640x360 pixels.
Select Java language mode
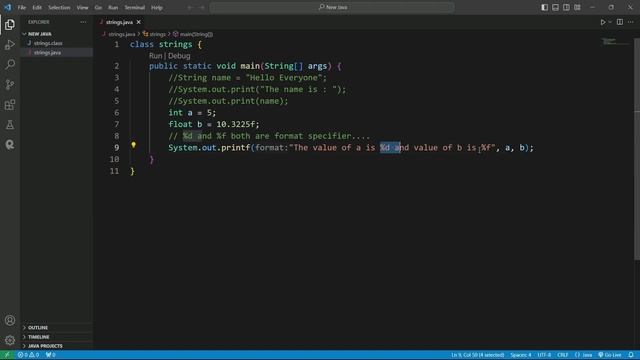click(584, 355)
